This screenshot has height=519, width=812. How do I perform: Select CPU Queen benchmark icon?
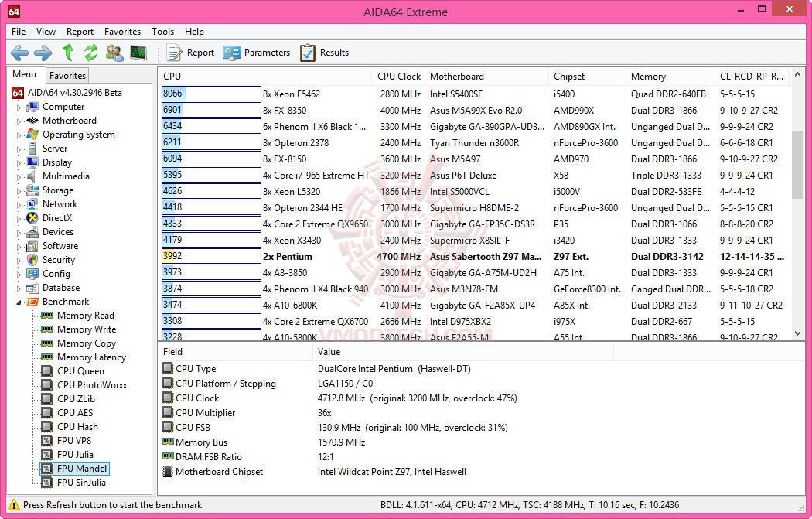coord(47,370)
